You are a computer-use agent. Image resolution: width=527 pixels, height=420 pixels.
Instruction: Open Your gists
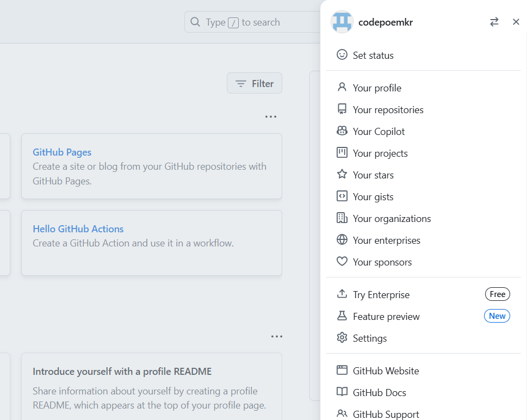tap(423, 197)
